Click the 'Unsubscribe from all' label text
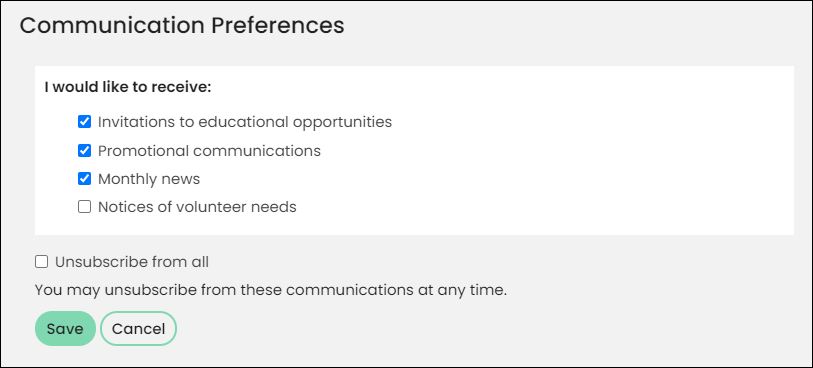 (132, 262)
